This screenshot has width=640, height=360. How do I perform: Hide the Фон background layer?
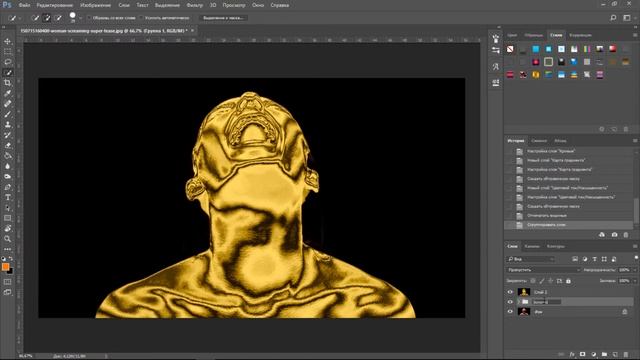510,312
